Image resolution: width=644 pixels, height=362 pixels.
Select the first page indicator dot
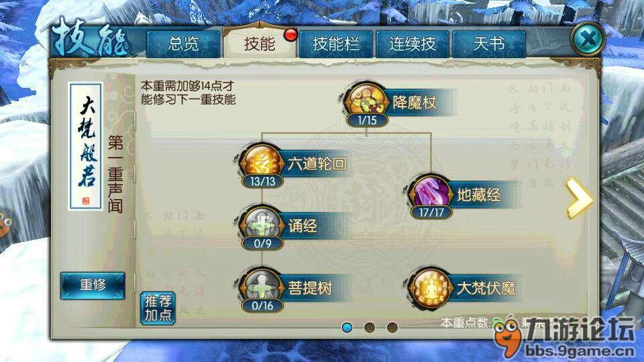point(347,328)
